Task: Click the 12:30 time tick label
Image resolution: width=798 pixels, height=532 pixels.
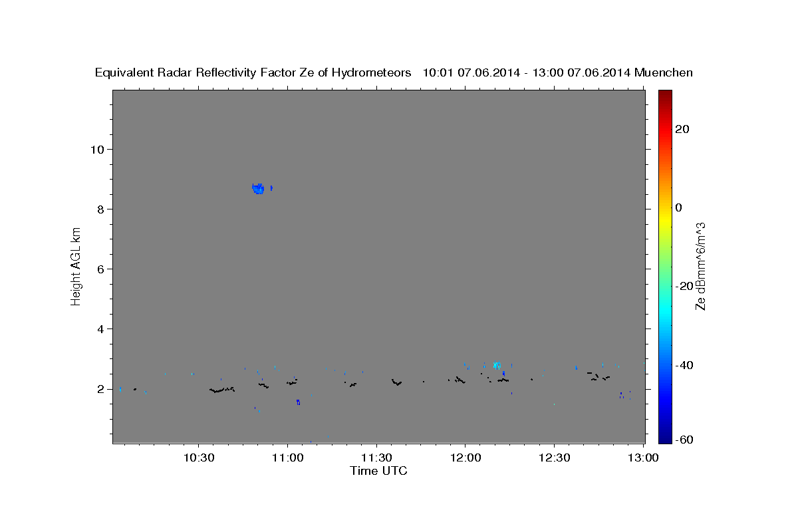Action: pos(554,458)
